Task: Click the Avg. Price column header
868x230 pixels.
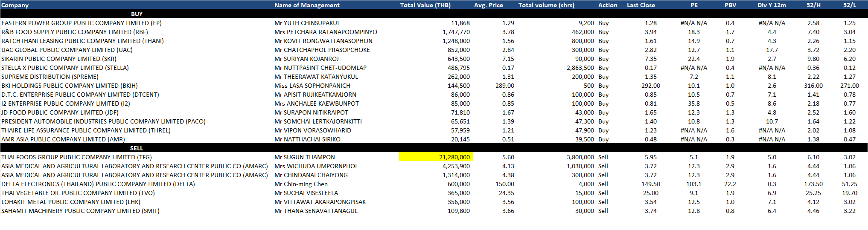Action: tap(488, 5)
